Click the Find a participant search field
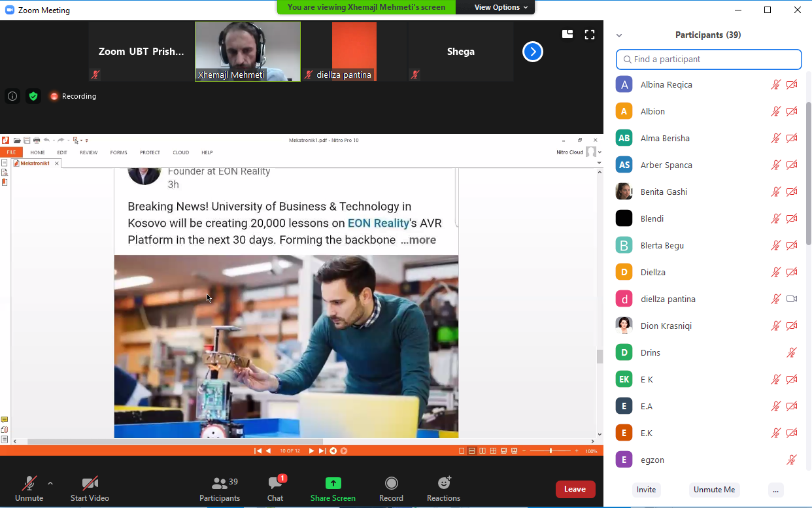 pyautogui.click(x=709, y=59)
